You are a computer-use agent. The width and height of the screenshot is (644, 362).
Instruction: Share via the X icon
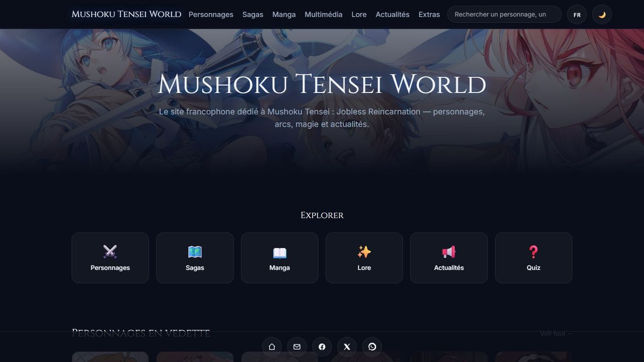347,347
